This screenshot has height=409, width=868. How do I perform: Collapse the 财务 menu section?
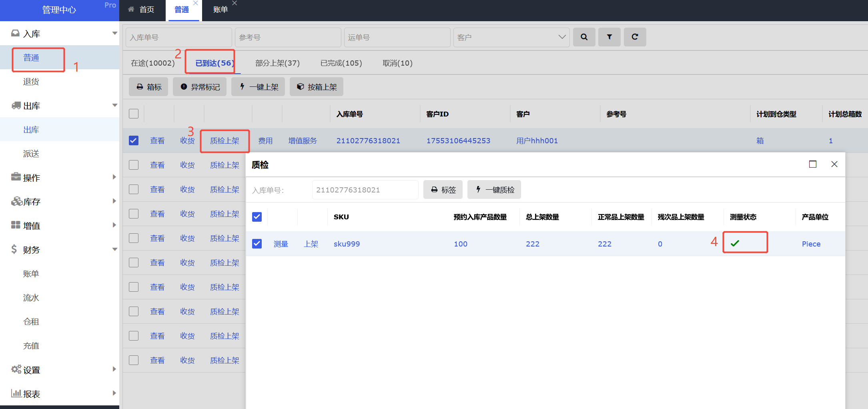pyautogui.click(x=115, y=249)
